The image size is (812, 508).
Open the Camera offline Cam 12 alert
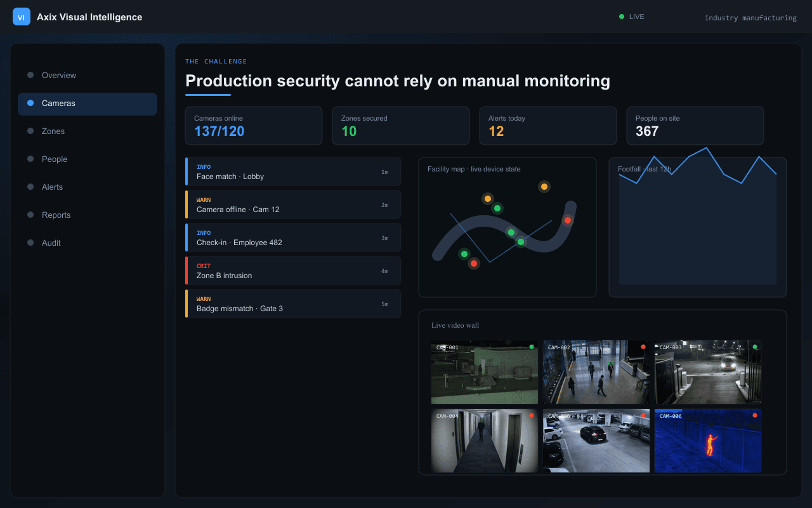[x=293, y=204]
